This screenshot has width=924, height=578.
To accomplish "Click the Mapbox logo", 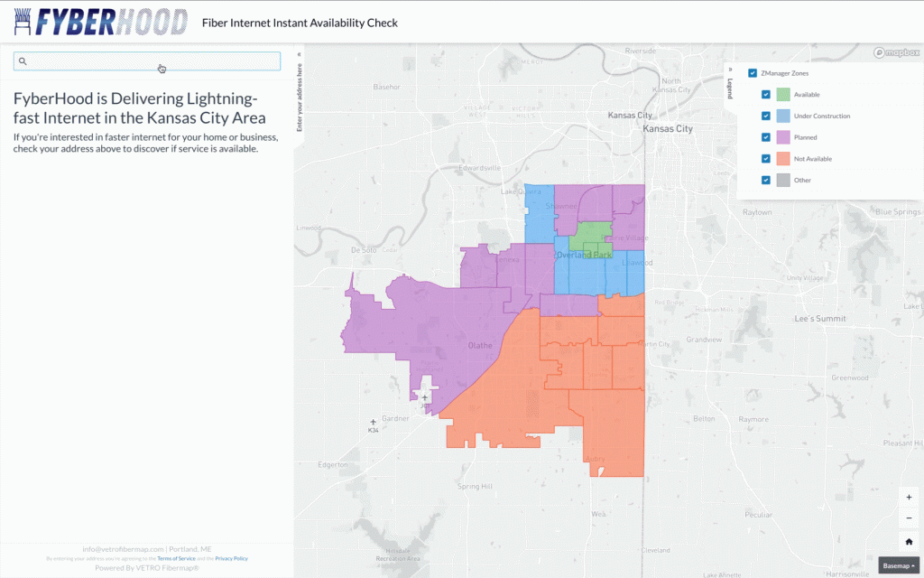I will (x=897, y=53).
